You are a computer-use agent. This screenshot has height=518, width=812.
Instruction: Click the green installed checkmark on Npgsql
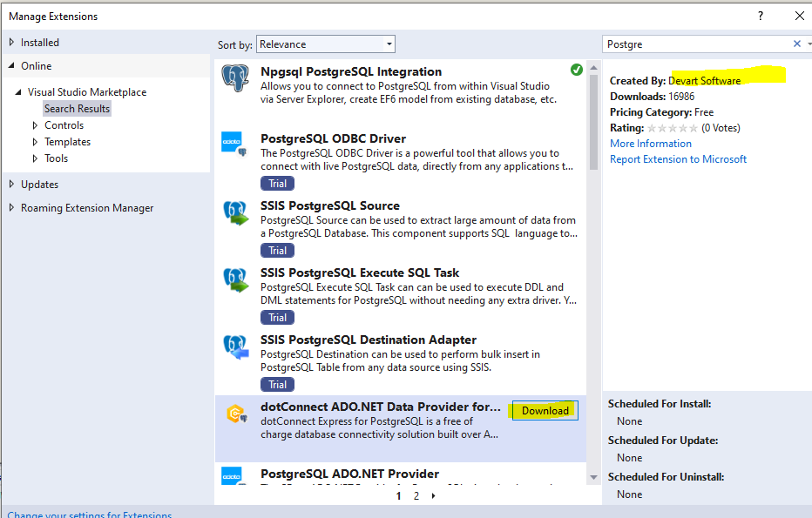577,70
